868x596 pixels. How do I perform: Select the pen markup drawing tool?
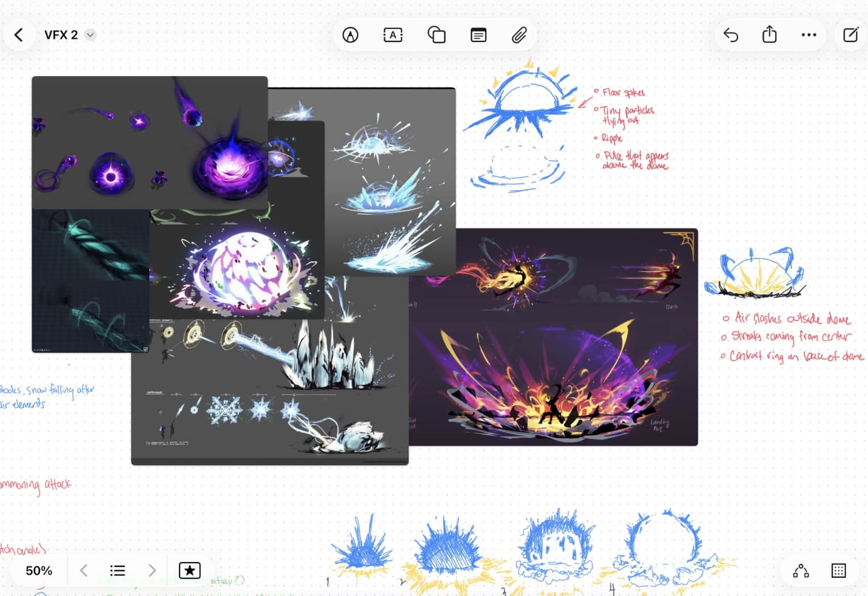click(350, 35)
